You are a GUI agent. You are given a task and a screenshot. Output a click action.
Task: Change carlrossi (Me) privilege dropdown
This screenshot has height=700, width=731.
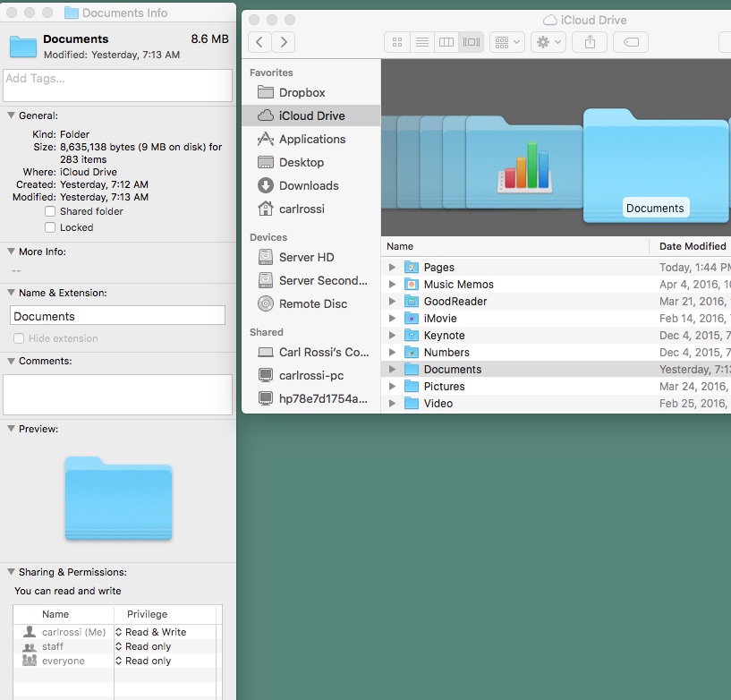165,632
